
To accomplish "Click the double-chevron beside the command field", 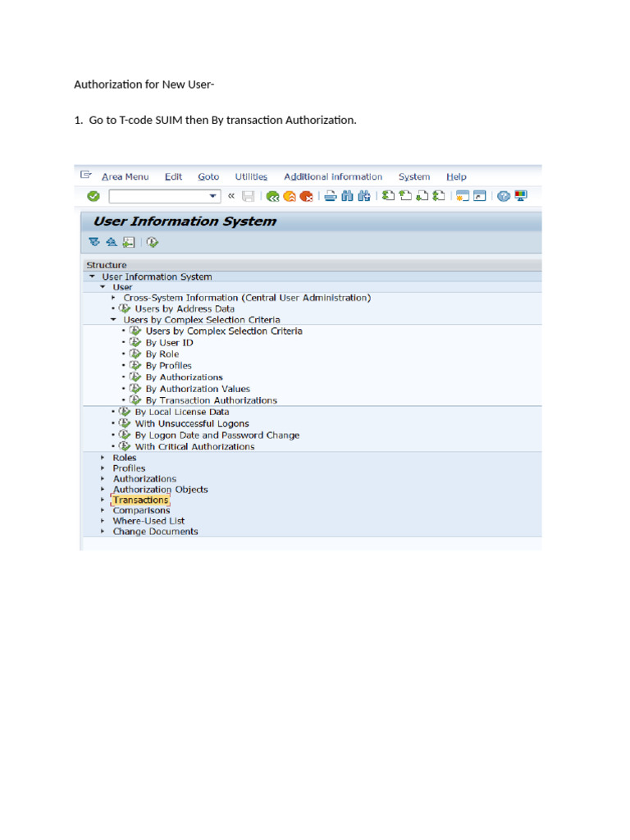I will [x=231, y=196].
